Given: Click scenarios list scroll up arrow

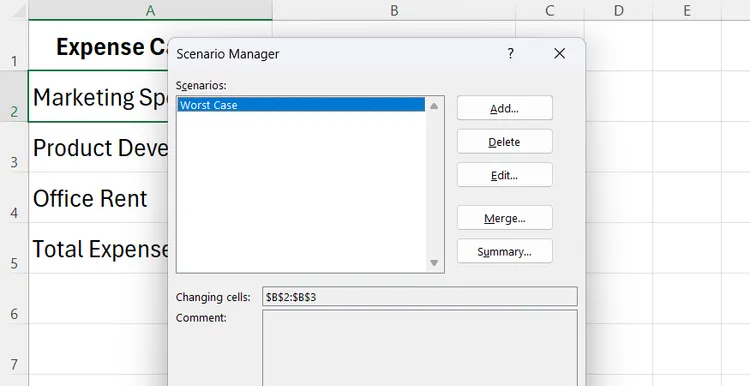Looking at the screenshot, I should coord(434,106).
